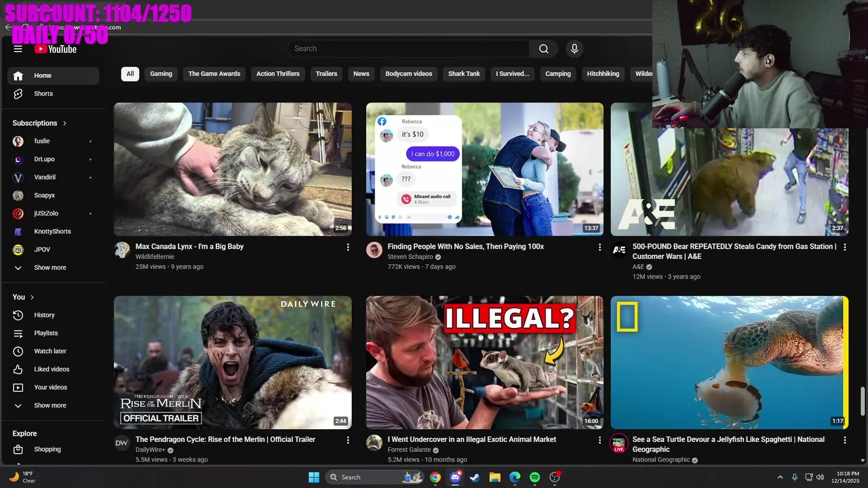Click the YouTube logo

click(x=56, y=49)
